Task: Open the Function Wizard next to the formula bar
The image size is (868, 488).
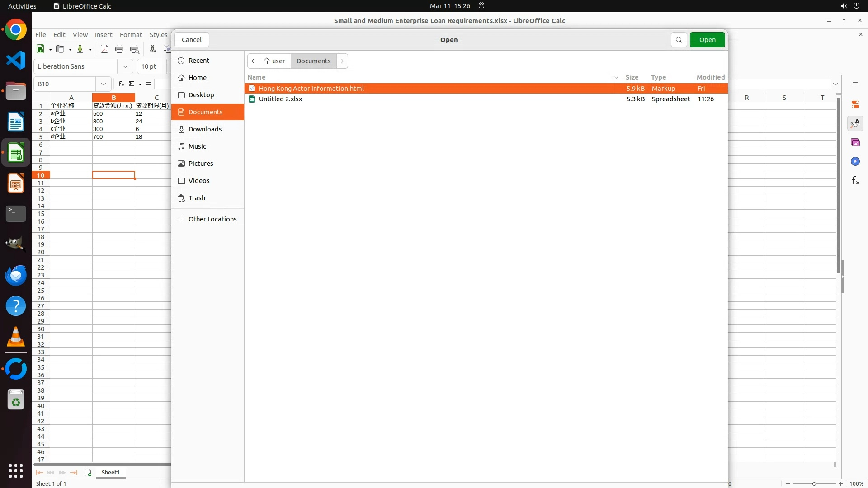Action: tap(121, 84)
